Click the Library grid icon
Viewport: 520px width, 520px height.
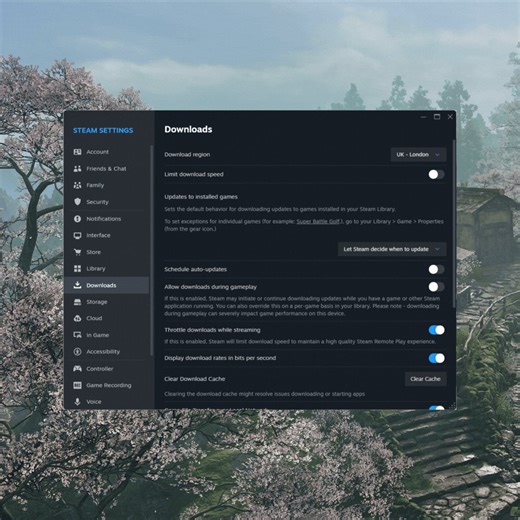pyautogui.click(x=77, y=269)
